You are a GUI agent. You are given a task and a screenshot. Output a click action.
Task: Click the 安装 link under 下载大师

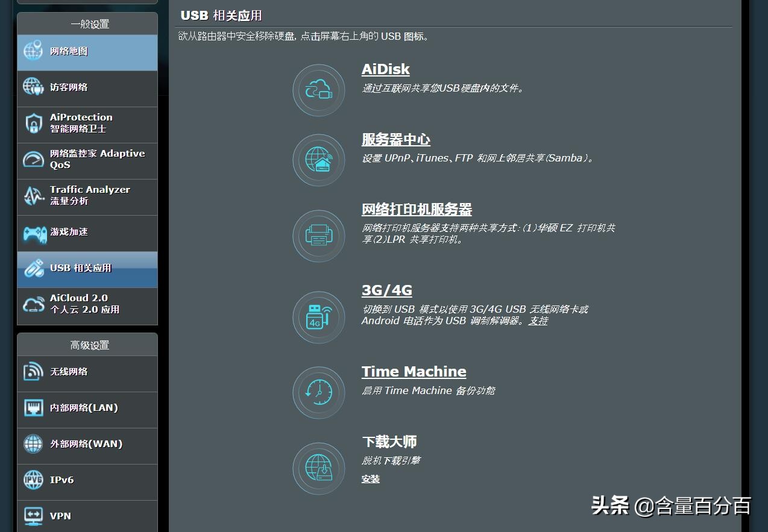[x=370, y=480]
